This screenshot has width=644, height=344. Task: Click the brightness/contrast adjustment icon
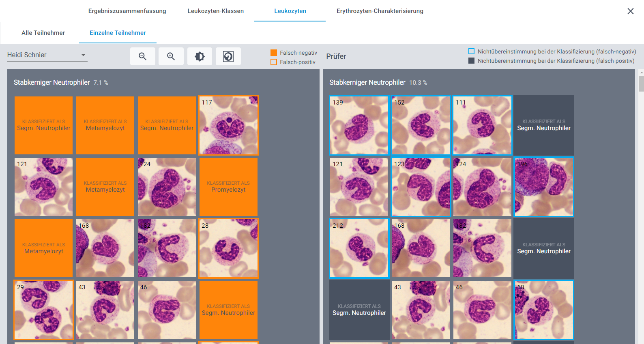(200, 56)
